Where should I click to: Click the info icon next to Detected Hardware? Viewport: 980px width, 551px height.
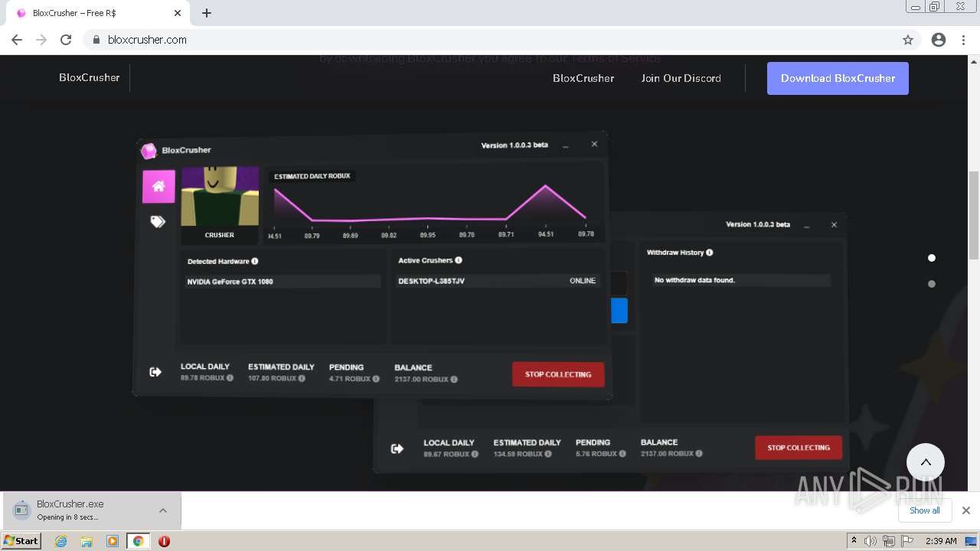pyautogui.click(x=255, y=261)
